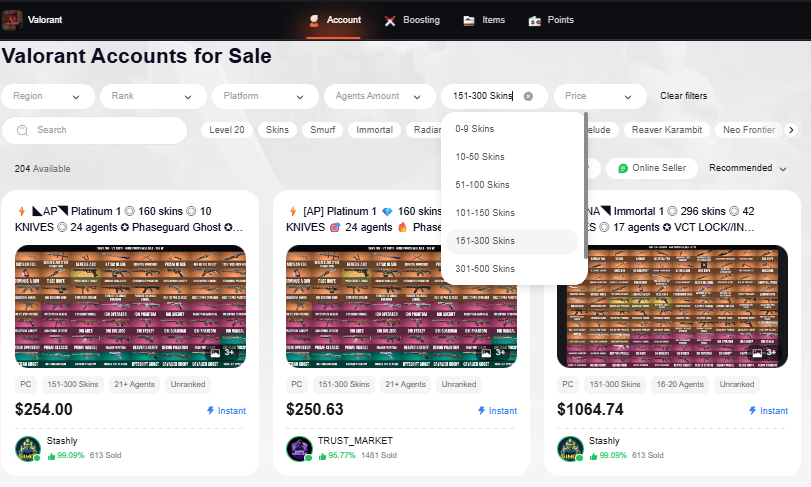Click the Boosting crossed-swords icon
Screen dimensions: 811x487
click(390, 21)
